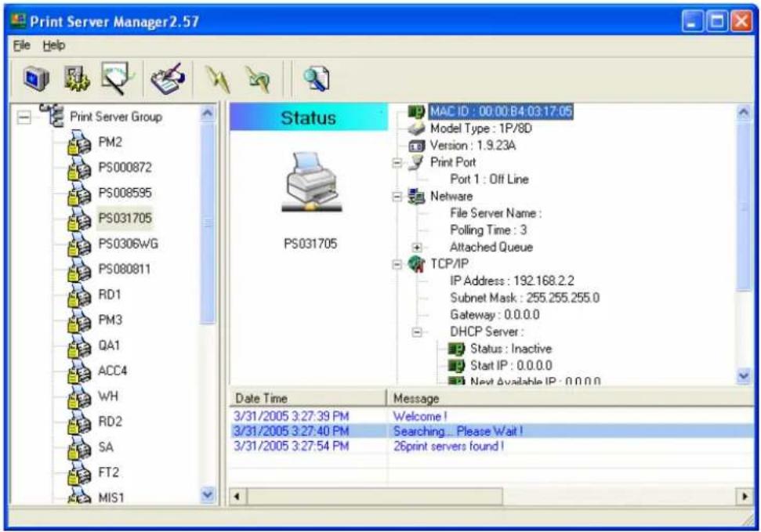Minimize the Print Server Manager window

(693, 21)
